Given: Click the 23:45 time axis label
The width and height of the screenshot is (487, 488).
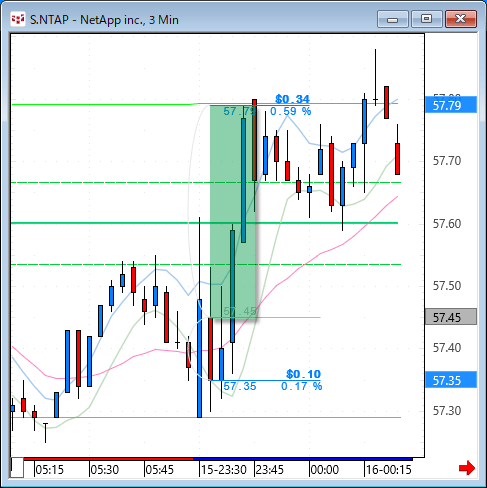Looking at the screenshot, I should [270, 470].
